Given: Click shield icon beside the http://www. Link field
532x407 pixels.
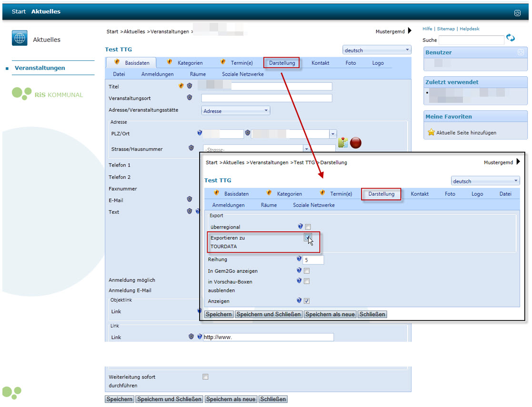Looking at the screenshot, I should point(191,336).
